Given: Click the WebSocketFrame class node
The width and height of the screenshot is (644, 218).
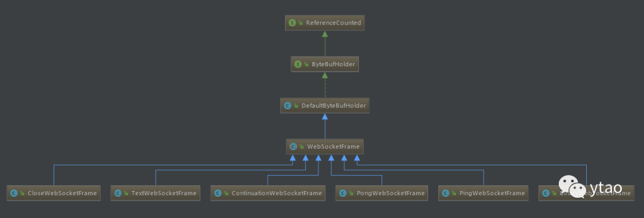Looking at the screenshot, I should pyautogui.click(x=325, y=146).
